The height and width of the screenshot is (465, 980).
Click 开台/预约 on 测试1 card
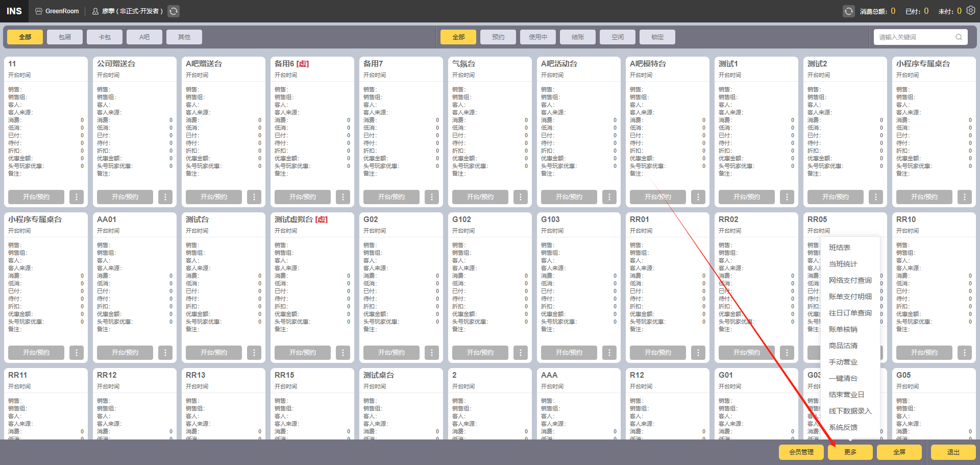point(747,197)
